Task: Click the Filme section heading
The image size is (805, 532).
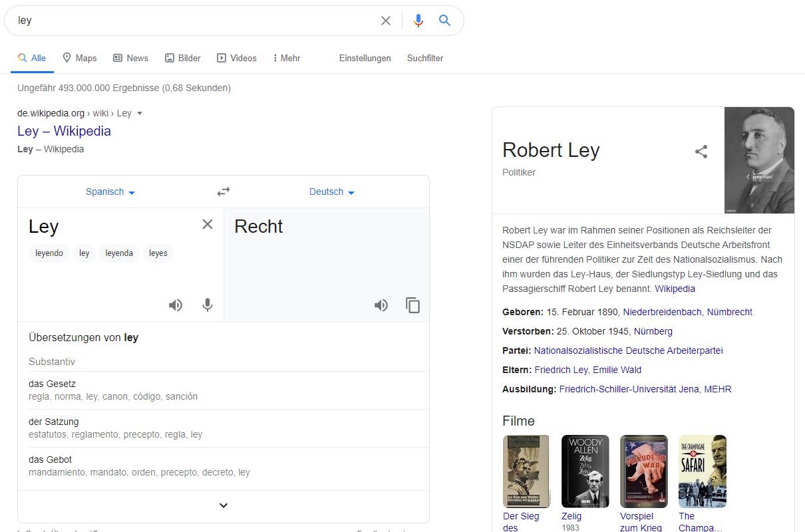Action: [518, 421]
